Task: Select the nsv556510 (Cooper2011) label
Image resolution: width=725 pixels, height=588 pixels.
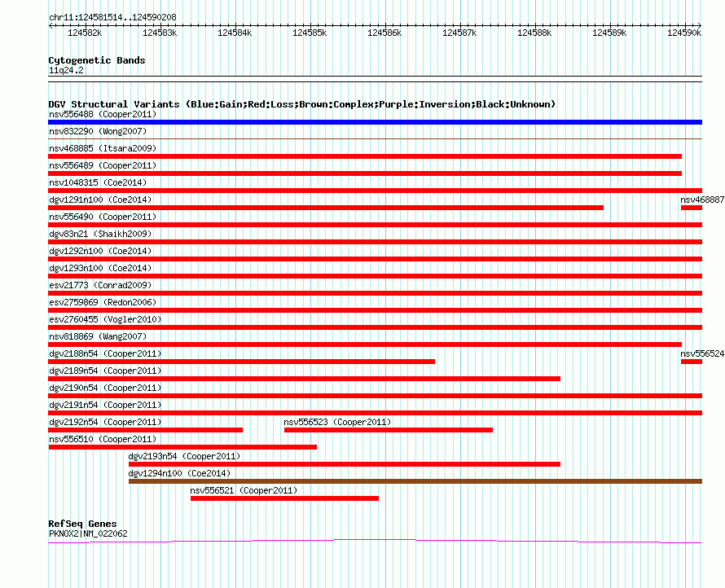Action: [x=103, y=439]
